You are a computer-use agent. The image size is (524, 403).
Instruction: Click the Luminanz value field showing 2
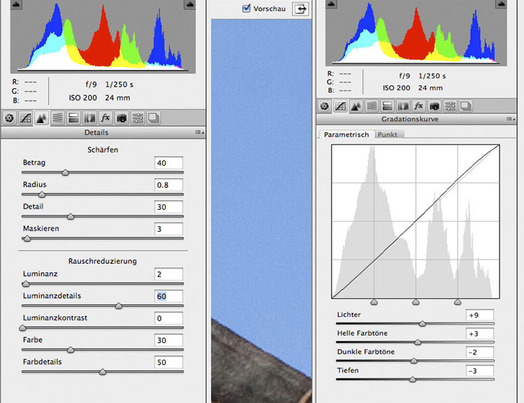click(169, 274)
